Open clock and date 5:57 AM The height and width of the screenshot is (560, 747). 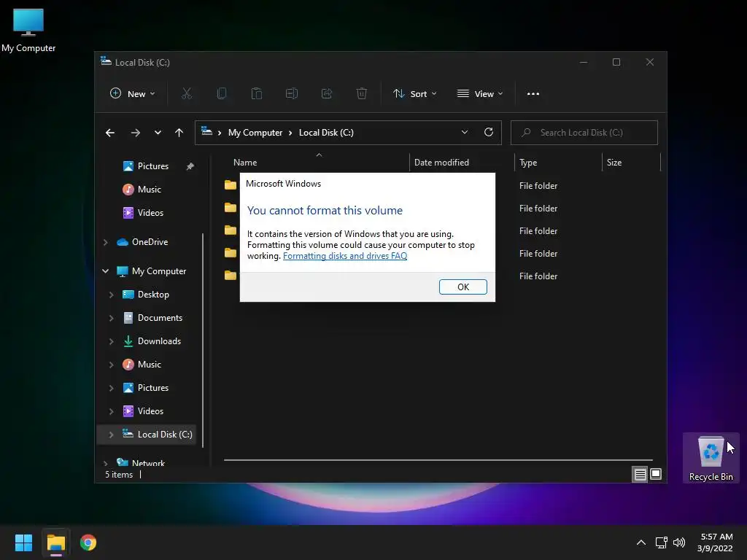click(715, 542)
